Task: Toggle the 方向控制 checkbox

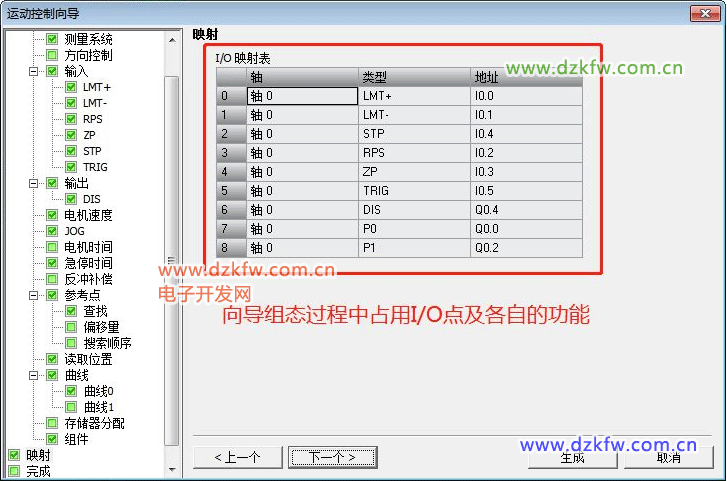Action: tap(52, 55)
